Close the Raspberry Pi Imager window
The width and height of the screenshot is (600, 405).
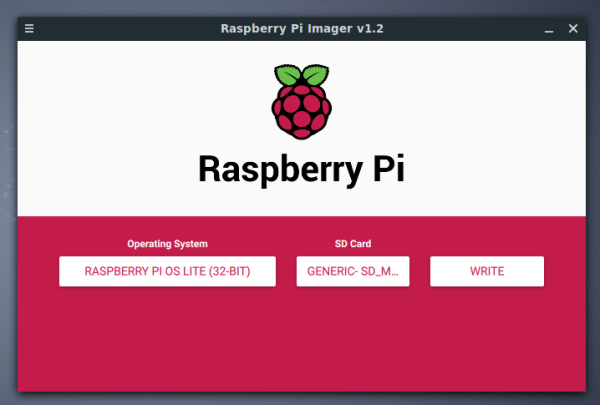click(573, 28)
